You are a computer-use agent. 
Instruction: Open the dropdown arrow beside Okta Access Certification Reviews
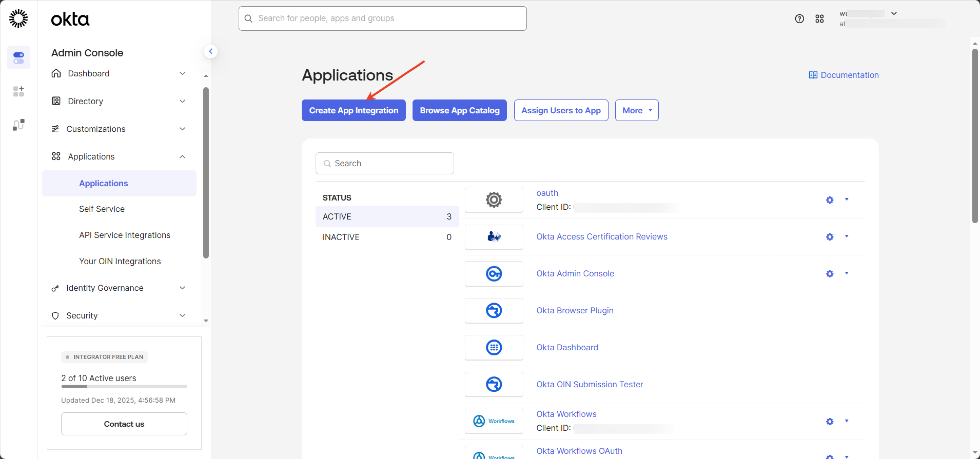pos(846,236)
